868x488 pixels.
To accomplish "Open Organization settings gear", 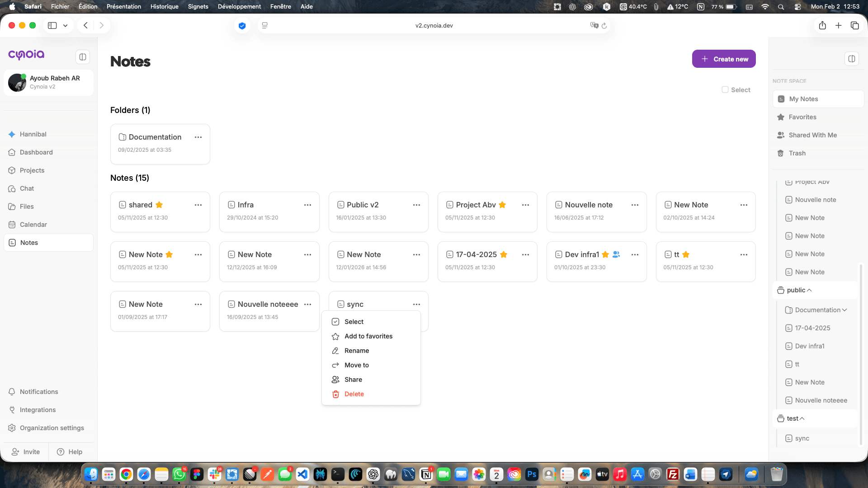I will pyautogui.click(x=12, y=428).
